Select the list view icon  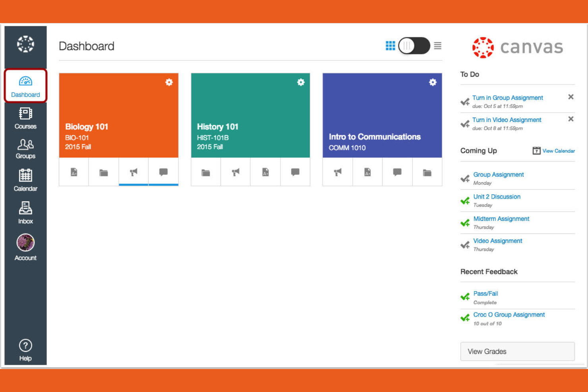tap(437, 46)
